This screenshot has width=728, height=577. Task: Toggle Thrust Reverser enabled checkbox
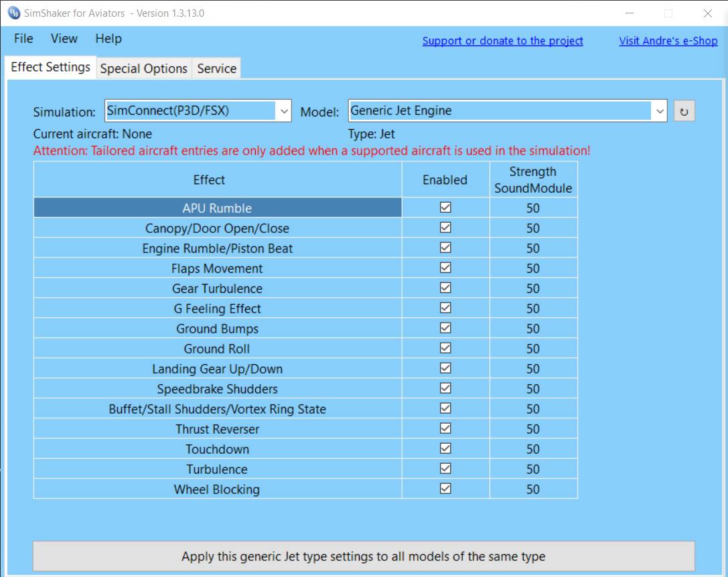tap(445, 428)
